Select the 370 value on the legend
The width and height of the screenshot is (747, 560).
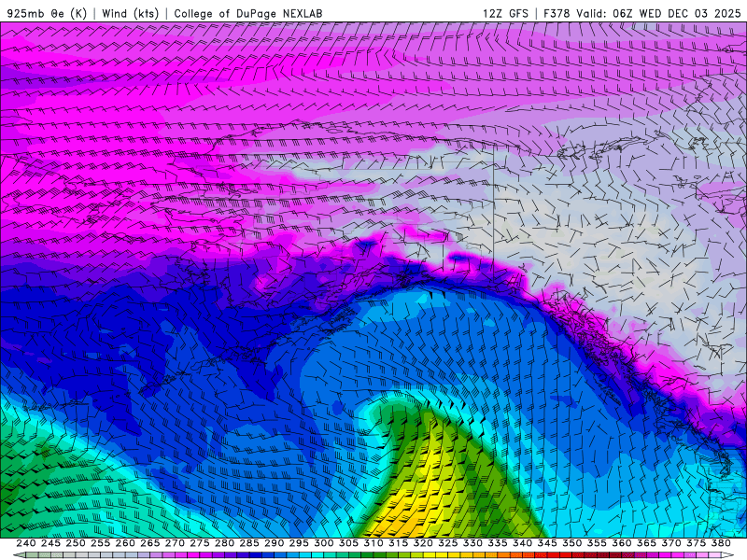coord(671,543)
